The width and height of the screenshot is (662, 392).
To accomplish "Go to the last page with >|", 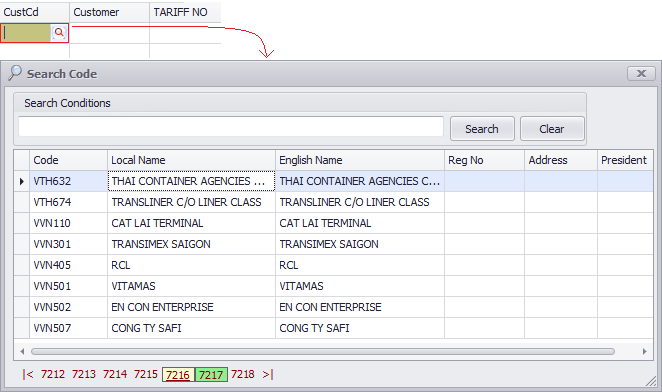I will coord(268,374).
